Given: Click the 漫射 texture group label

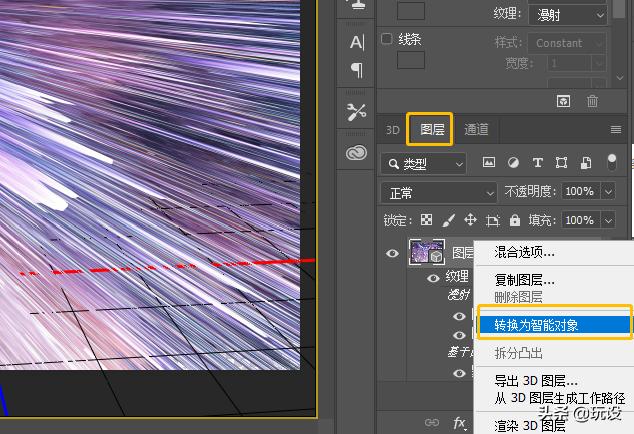Looking at the screenshot, I should pyautogui.click(x=459, y=295).
